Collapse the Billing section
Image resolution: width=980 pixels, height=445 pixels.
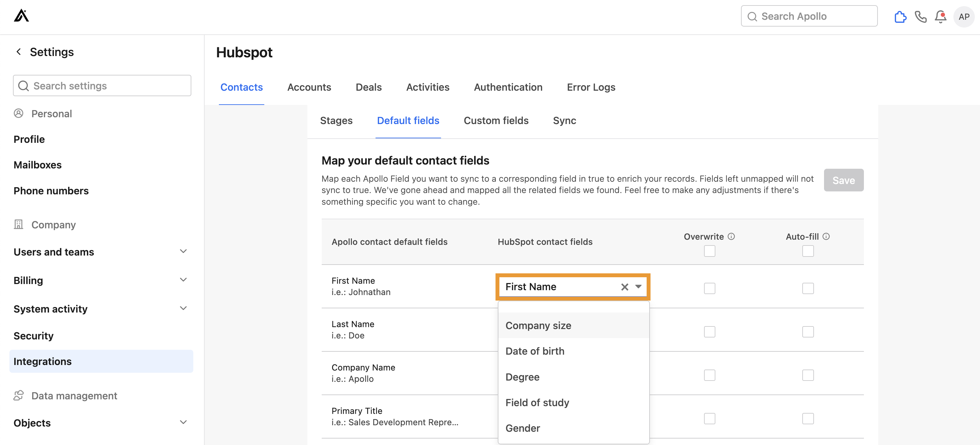(x=183, y=280)
